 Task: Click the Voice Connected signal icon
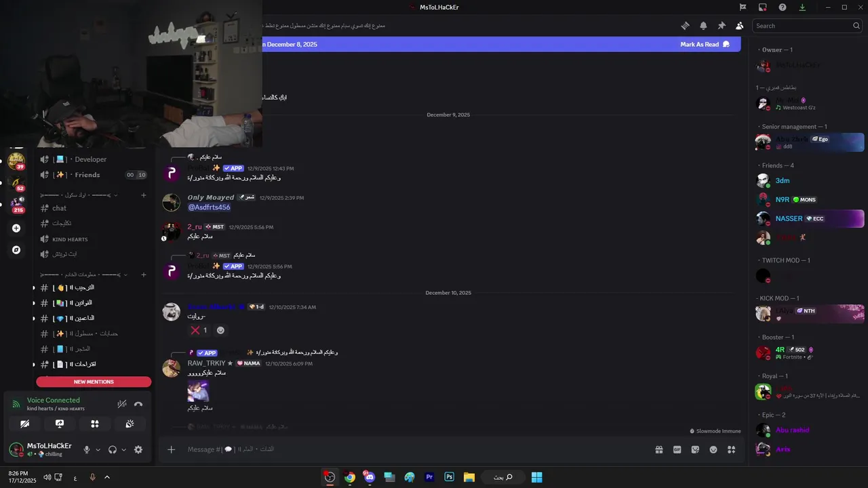tap(16, 404)
